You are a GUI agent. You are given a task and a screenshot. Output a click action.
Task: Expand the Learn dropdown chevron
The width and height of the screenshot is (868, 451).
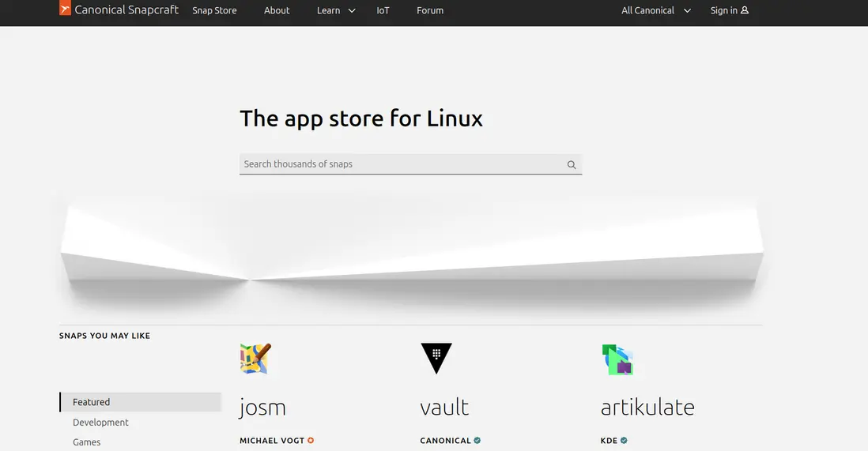(352, 10)
